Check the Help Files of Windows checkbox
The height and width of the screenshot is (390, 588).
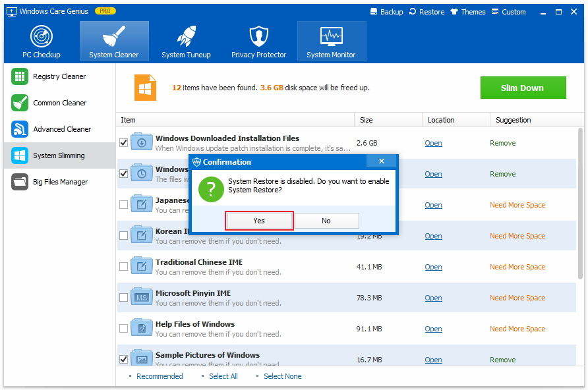pos(123,329)
